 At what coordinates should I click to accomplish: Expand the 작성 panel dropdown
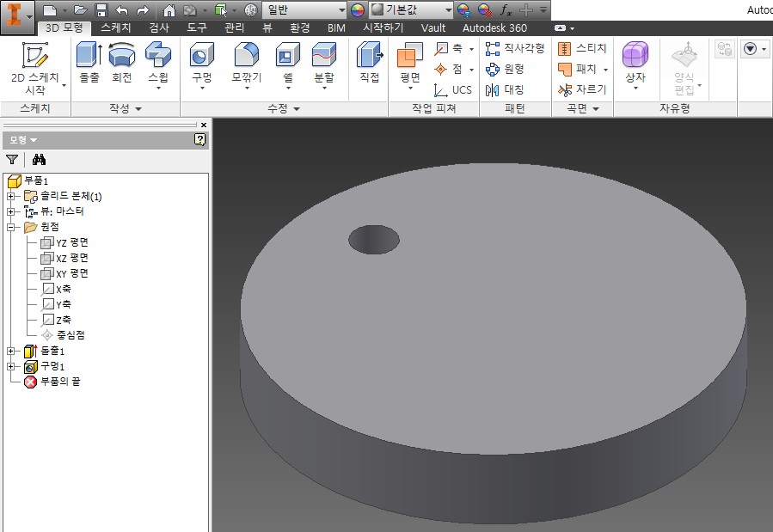pos(126,108)
